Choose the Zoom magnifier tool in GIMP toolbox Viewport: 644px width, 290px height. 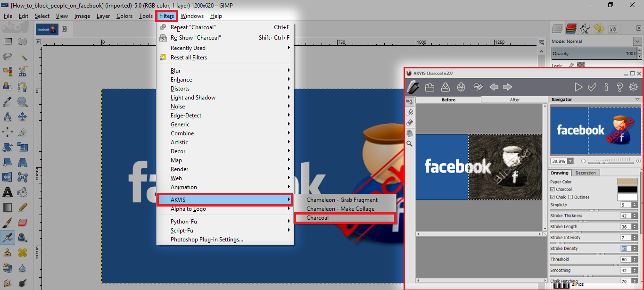click(22, 101)
